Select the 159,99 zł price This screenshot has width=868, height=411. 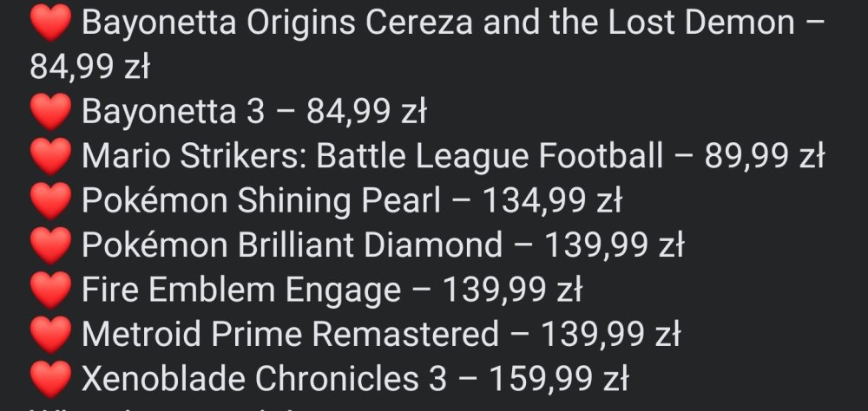click(558, 377)
